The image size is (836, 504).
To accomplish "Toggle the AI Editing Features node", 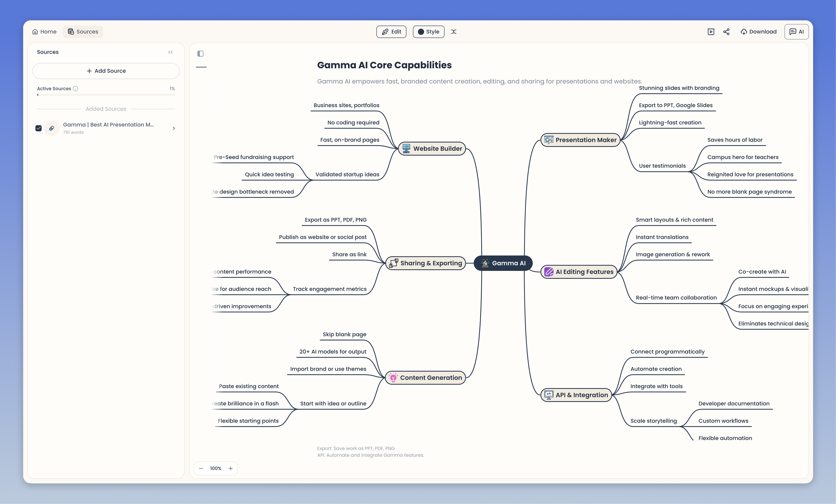I will [579, 272].
